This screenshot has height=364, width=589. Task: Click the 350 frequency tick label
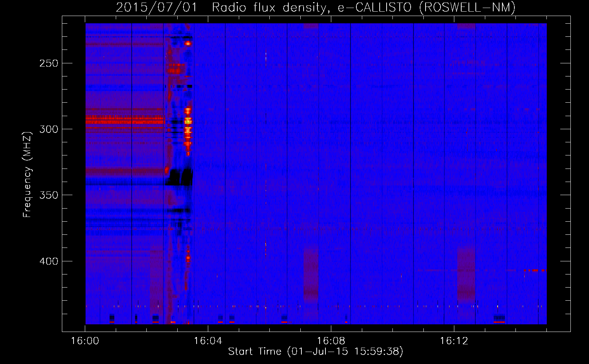coord(49,195)
